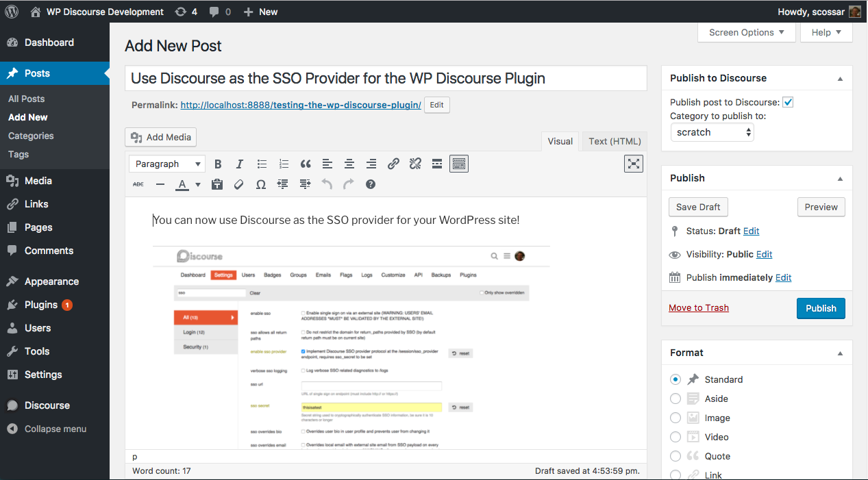
Task: Click the blue Publish button
Action: pos(821,308)
